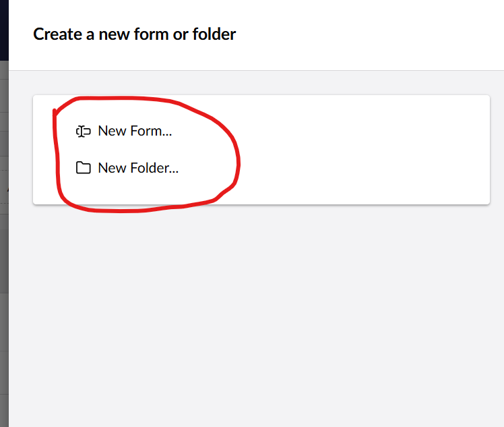This screenshot has width=504, height=427.
Task: Click the dark navy sidebar corner at top-left
Action: (x=4, y=30)
